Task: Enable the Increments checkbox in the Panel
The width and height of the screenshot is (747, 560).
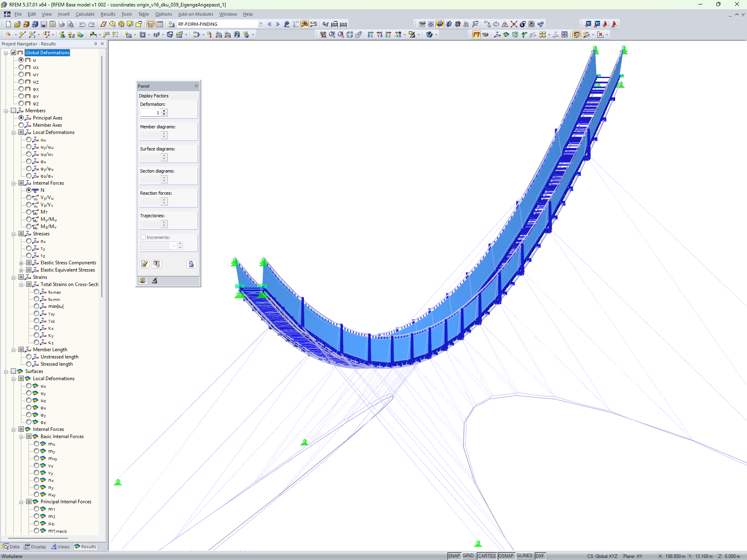Action: 143,237
